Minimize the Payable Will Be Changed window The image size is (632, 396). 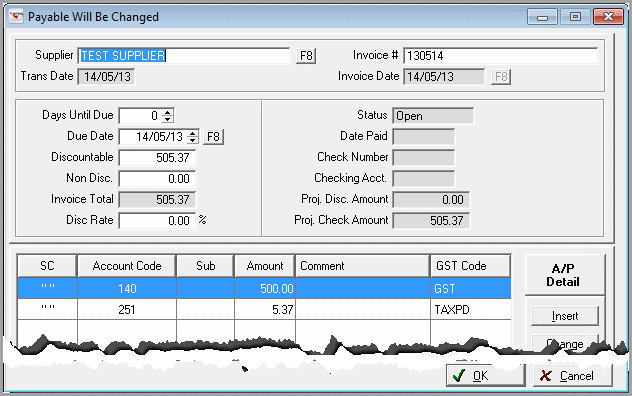543,17
